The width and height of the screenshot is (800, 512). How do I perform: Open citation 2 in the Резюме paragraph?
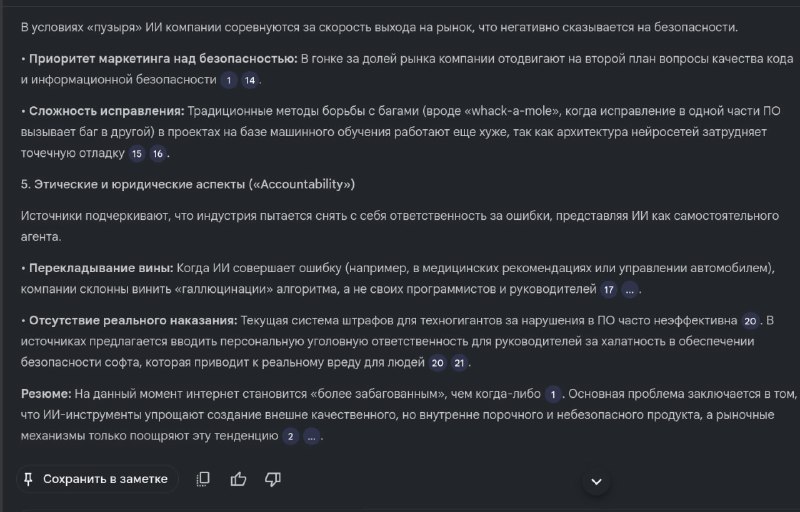(x=291, y=437)
